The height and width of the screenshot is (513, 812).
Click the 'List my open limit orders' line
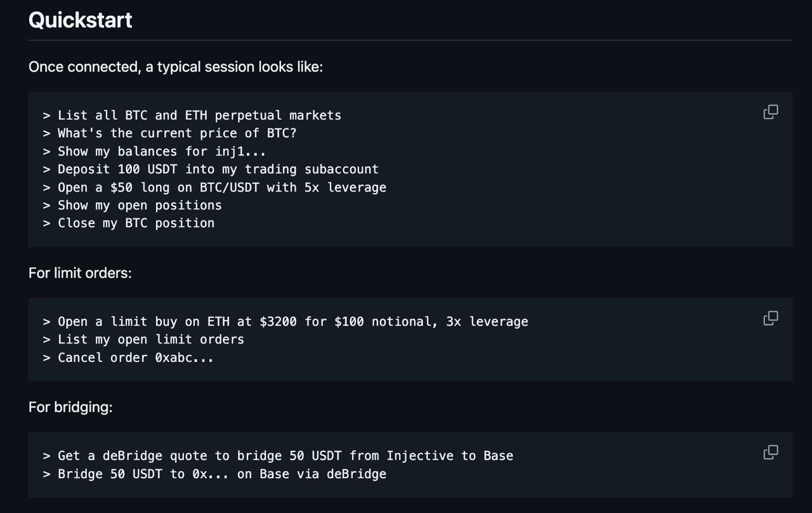150,340
